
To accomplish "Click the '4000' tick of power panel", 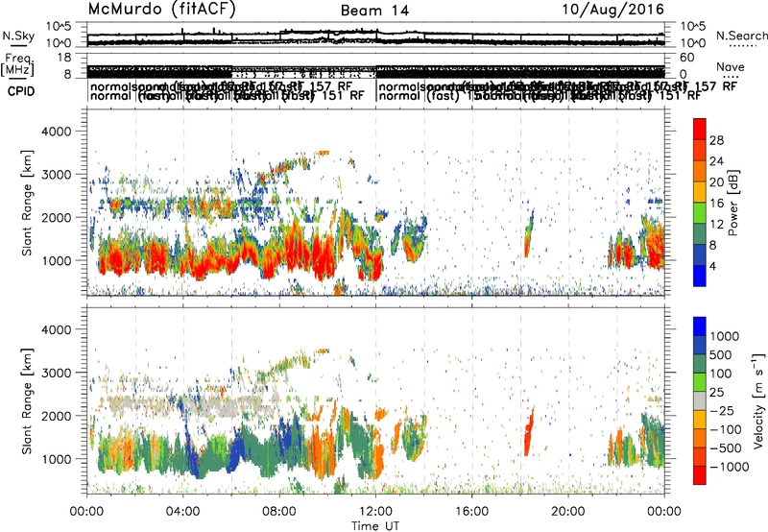I will click(56, 132).
